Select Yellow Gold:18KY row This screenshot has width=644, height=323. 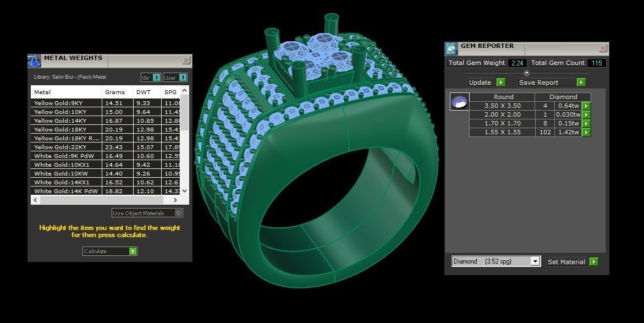point(106,129)
